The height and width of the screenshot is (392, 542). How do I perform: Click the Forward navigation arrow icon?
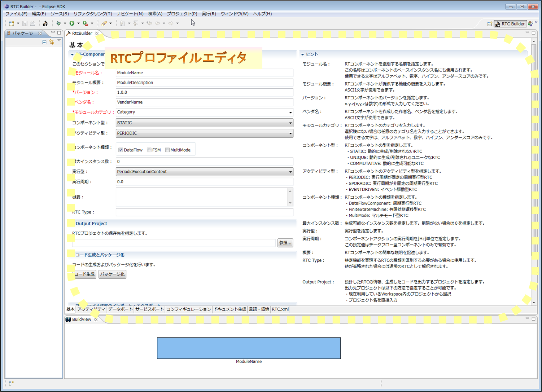[x=171, y=23]
